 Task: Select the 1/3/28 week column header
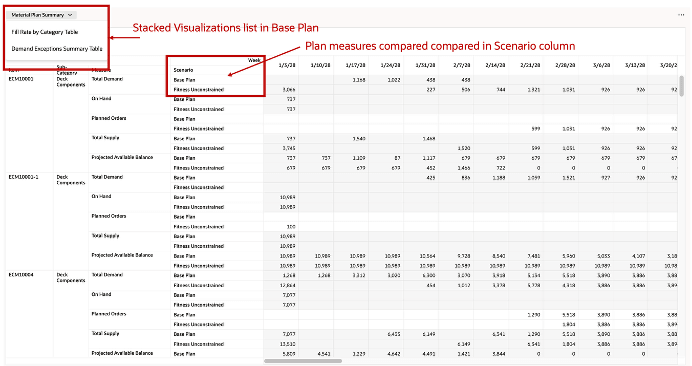tap(287, 65)
